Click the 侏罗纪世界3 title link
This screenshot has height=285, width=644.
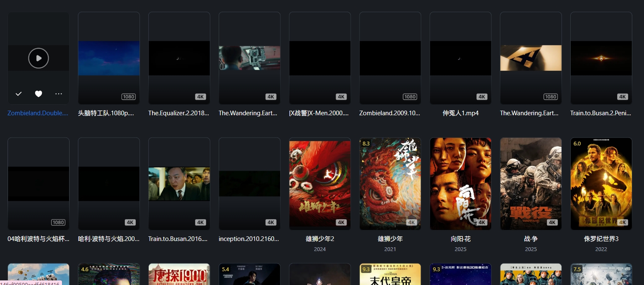point(601,239)
